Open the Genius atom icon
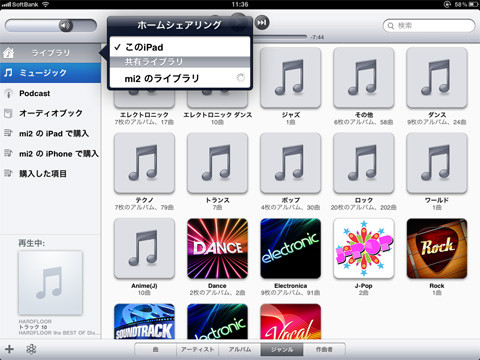This screenshot has width=480, height=360. click(31, 349)
